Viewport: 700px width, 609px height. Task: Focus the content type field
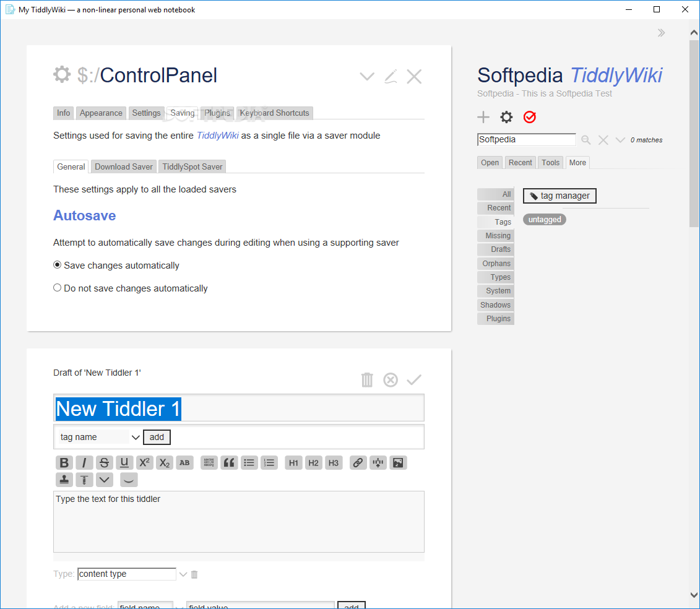pyautogui.click(x=127, y=574)
